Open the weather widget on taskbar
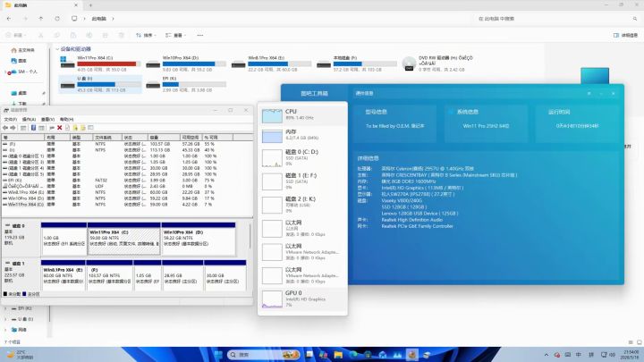Image resolution: width=644 pixels, height=362 pixels. (x=20, y=355)
